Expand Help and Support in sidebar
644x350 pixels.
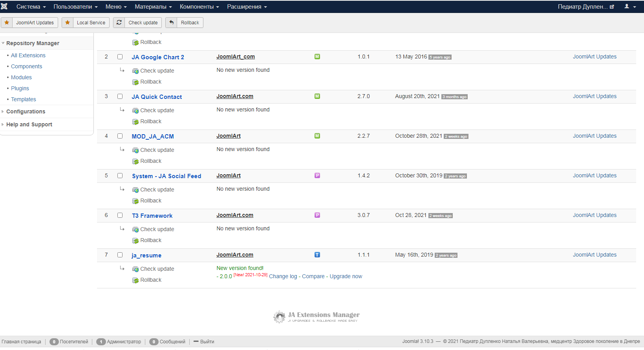coord(29,124)
